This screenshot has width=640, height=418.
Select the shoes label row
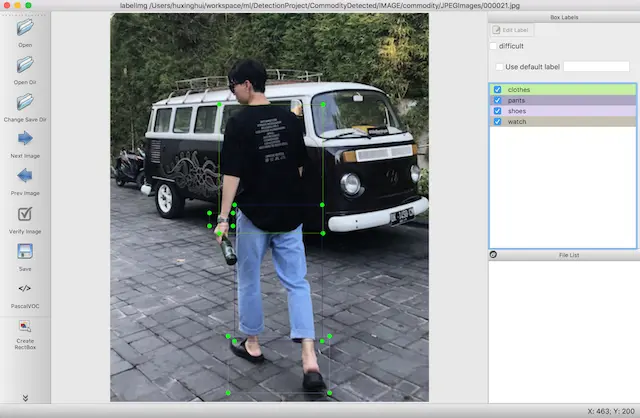(563, 111)
